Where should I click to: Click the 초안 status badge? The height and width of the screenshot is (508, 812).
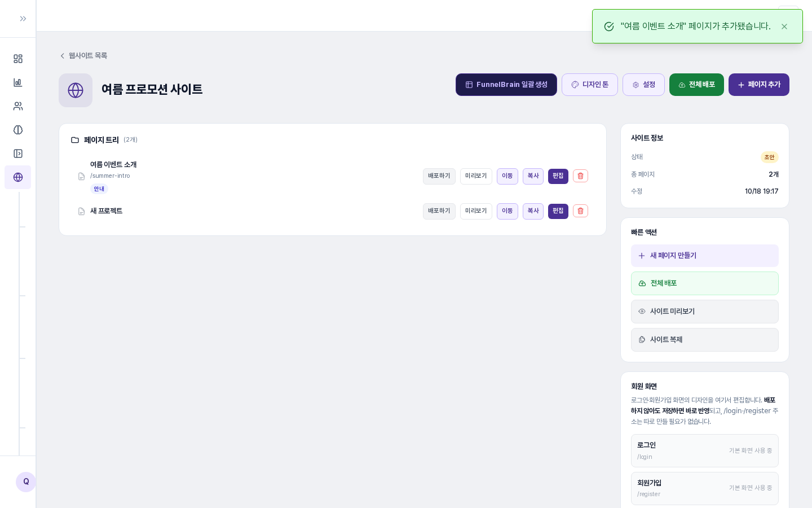tap(770, 157)
